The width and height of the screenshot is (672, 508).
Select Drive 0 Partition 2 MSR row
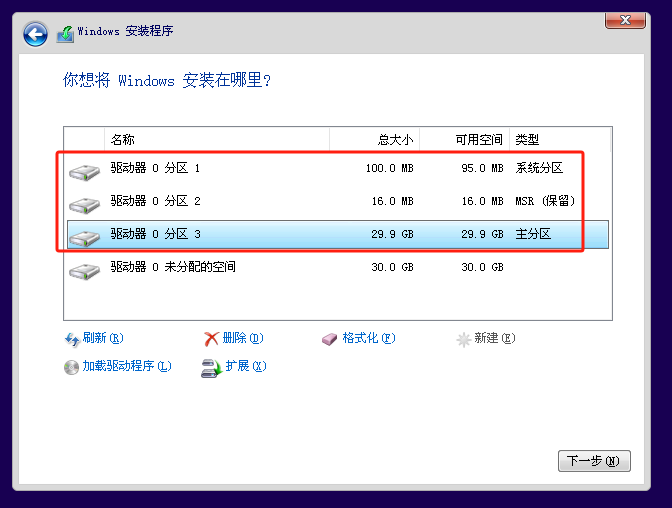[320, 202]
